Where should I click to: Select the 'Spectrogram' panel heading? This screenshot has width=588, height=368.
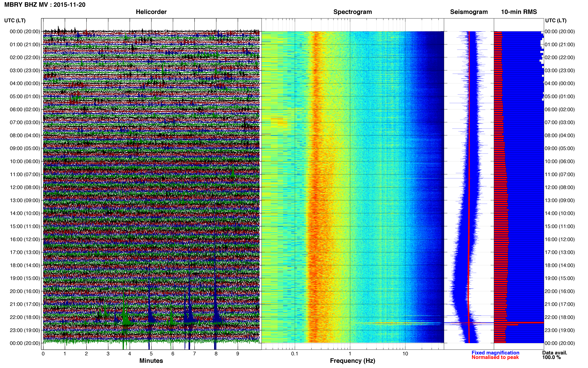coord(352,12)
